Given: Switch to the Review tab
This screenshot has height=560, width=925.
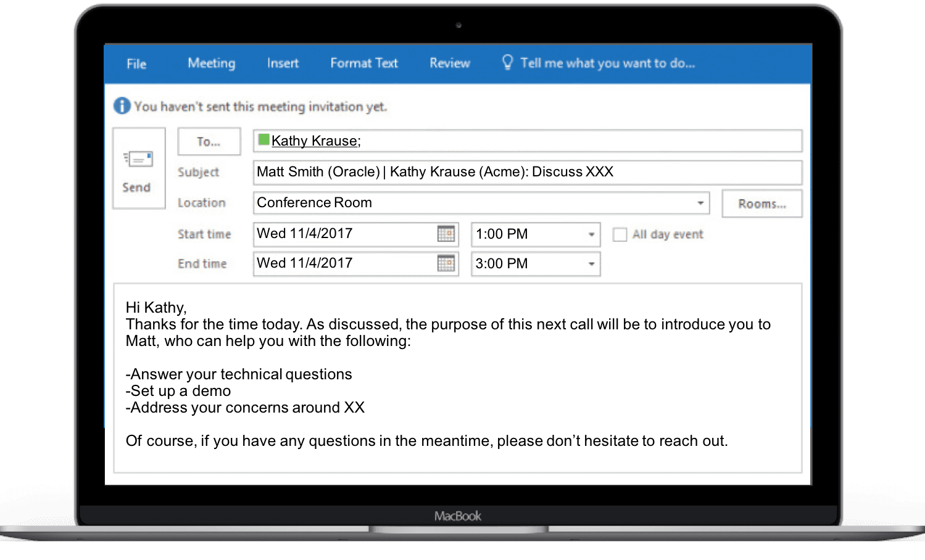Looking at the screenshot, I should (450, 63).
